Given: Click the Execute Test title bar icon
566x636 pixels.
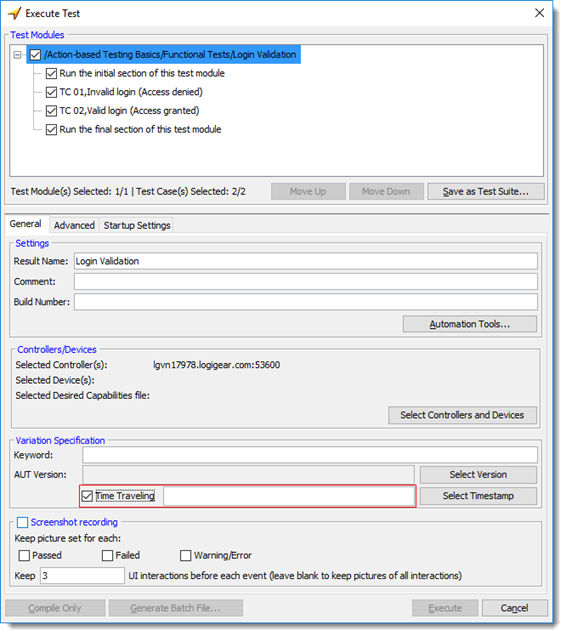Looking at the screenshot, I should point(14,13).
